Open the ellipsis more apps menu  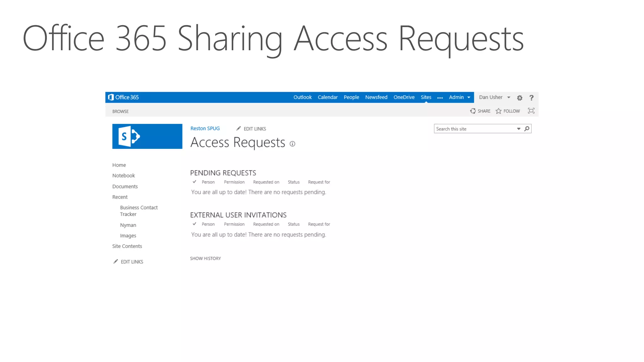coord(440,98)
